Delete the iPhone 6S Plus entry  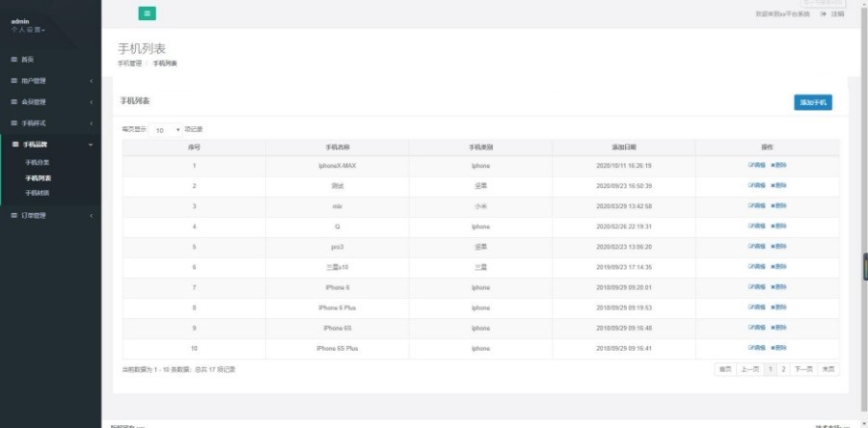[x=778, y=347]
